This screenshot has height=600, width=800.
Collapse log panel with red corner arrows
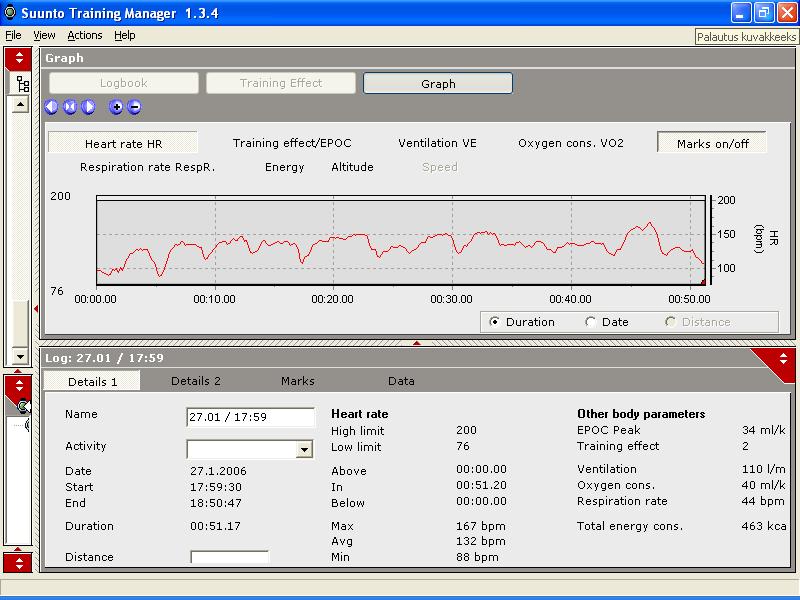(783, 359)
